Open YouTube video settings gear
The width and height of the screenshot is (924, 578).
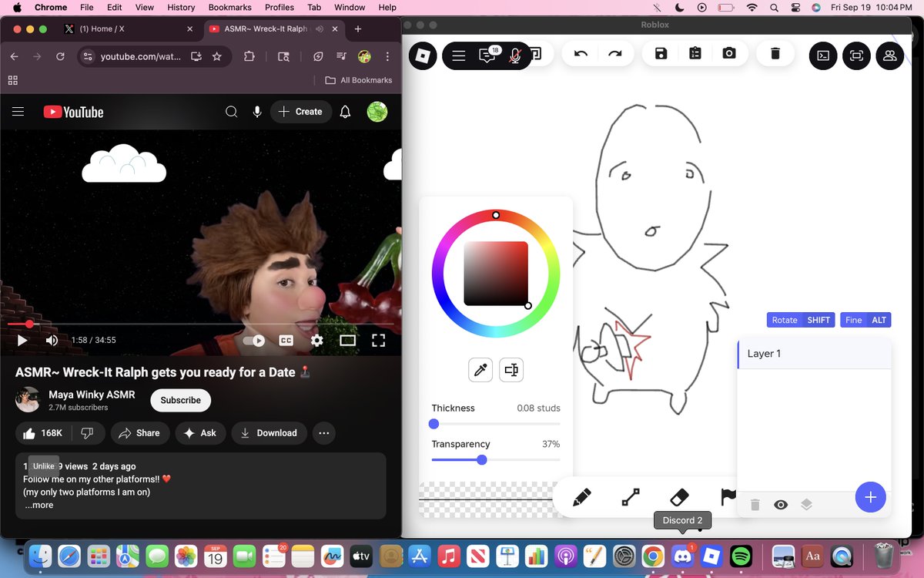pyautogui.click(x=316, y=340)
